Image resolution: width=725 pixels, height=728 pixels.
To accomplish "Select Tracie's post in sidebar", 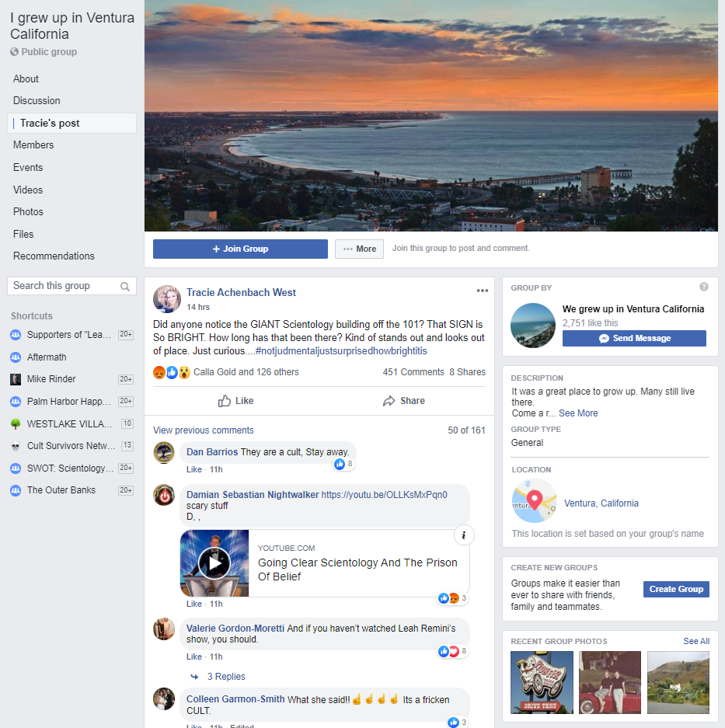I will click(72, 123).
